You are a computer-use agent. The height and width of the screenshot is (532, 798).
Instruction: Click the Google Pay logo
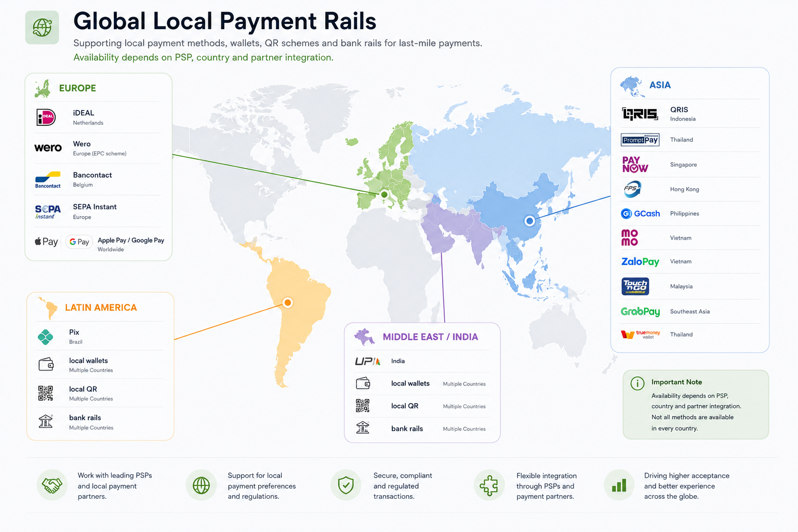pyautogui.click(x=79, y=242)
